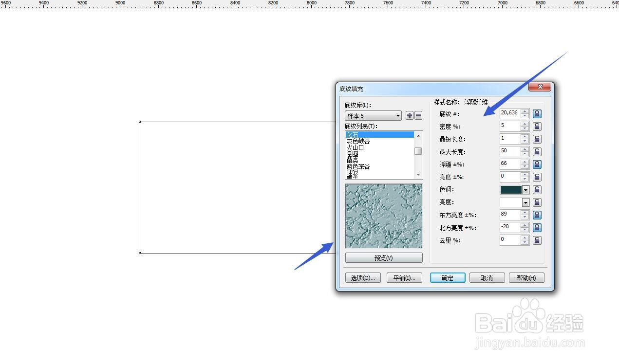The height and width of the screenshot is (364, 619).
Task: Open the 选项(O)... button
Action: tap(363, 278)
